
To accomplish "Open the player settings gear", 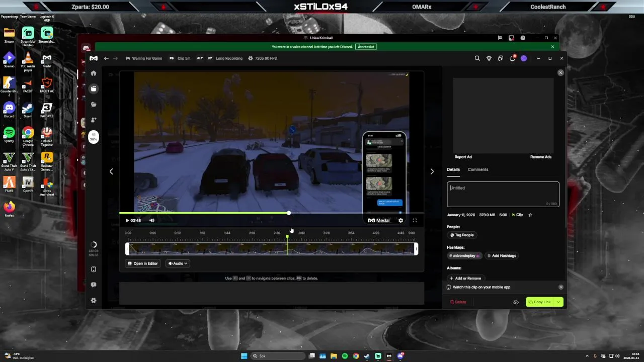I will tap(400, 220).
